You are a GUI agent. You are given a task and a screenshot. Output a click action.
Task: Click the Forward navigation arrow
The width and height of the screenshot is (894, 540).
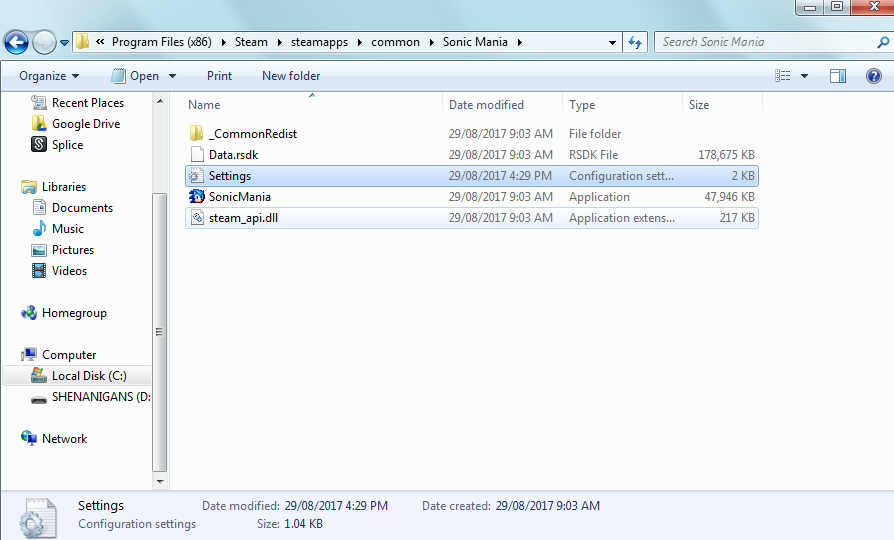(44, 42)
